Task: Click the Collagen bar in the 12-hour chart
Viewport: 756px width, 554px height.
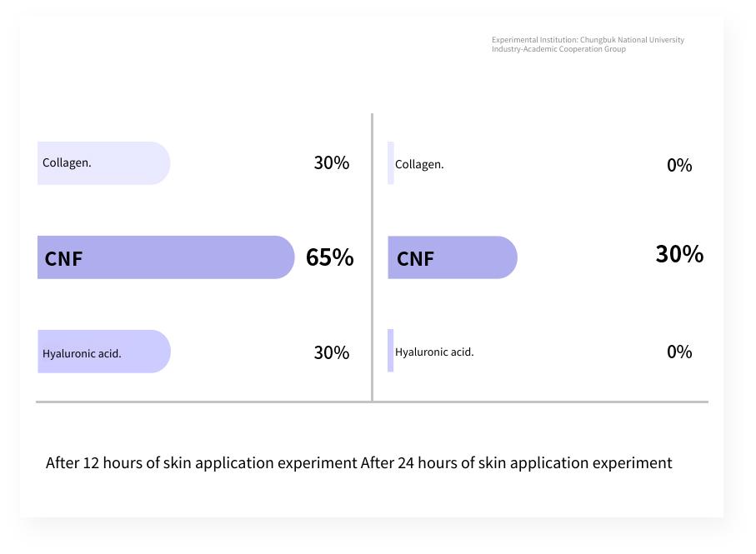Action: (103, 162)
